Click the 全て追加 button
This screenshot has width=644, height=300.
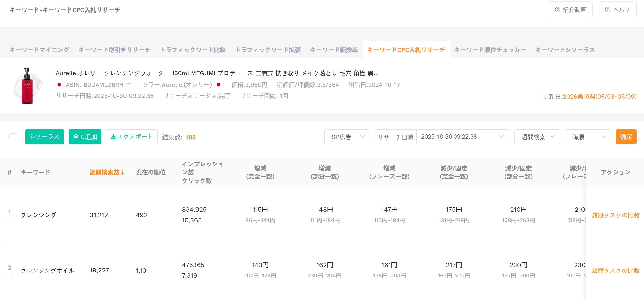pyautogui.click(x=85, y=137)
